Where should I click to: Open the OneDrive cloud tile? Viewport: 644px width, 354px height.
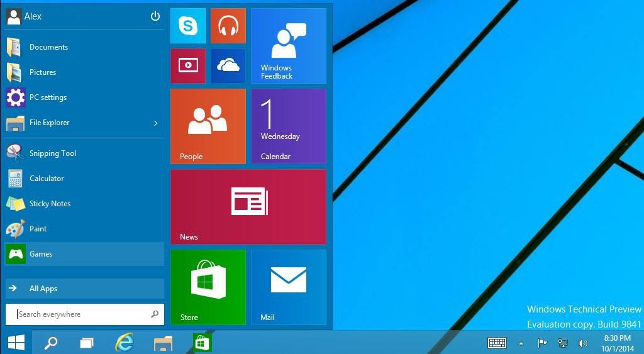point(228,66)
